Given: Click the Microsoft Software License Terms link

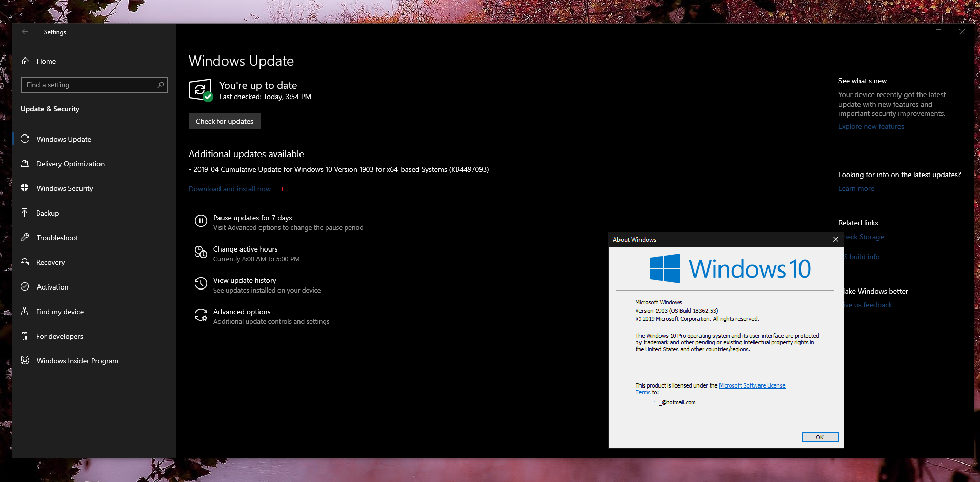Looking at the screenshot, I should 752,385.
